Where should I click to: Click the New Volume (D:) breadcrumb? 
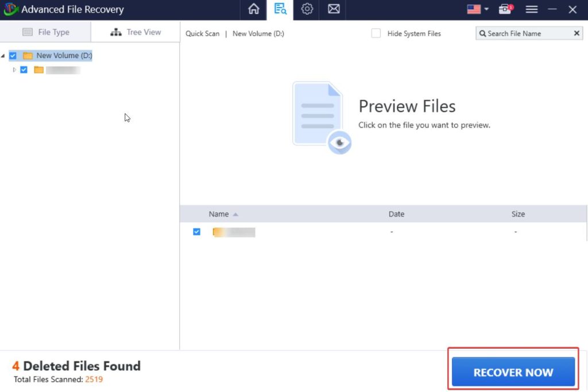pyautogui.click(x=258, y=34)
